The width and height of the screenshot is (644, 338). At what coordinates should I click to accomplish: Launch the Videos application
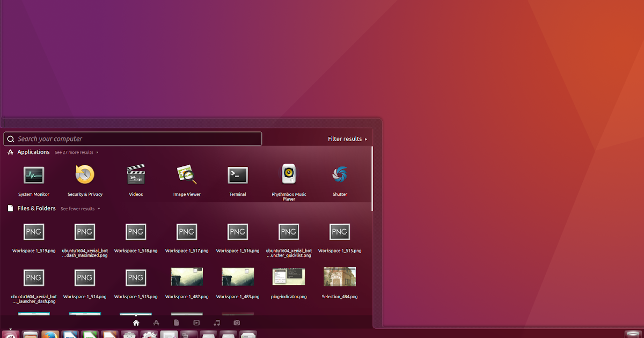click(135, 175)
